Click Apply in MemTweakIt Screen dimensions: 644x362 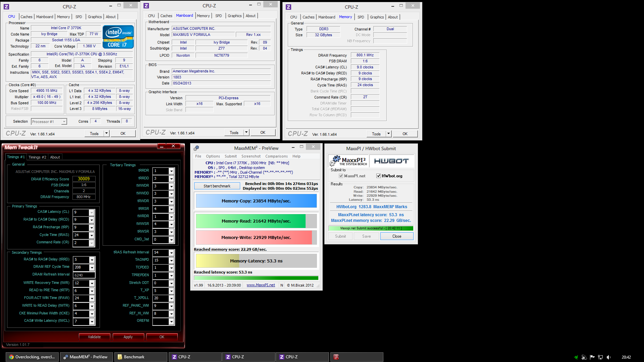pyautogui.click(x=128, y=337)
